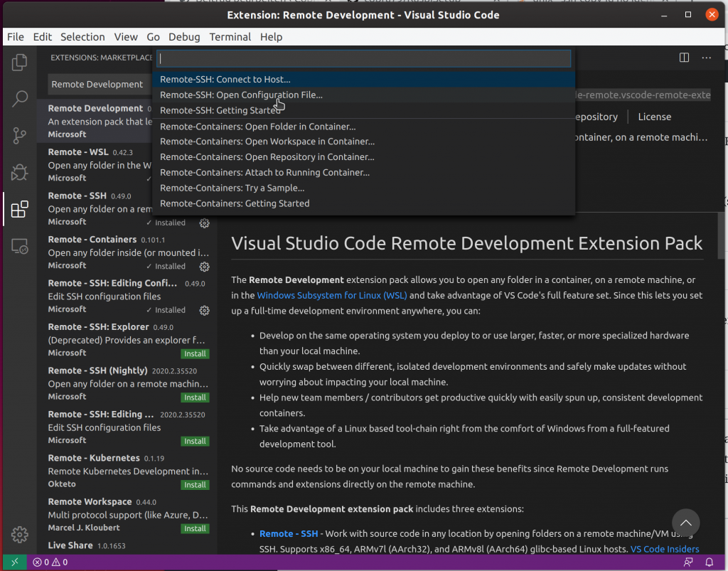Install Remote - SSH: Explorer extension
This screenshot has width=728, height=571.
[195, 353]
